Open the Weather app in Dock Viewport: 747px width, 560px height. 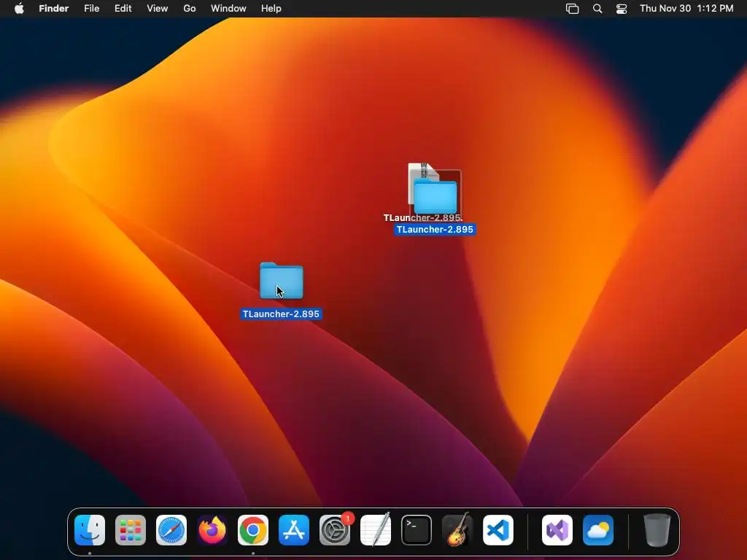click(598, 530)
